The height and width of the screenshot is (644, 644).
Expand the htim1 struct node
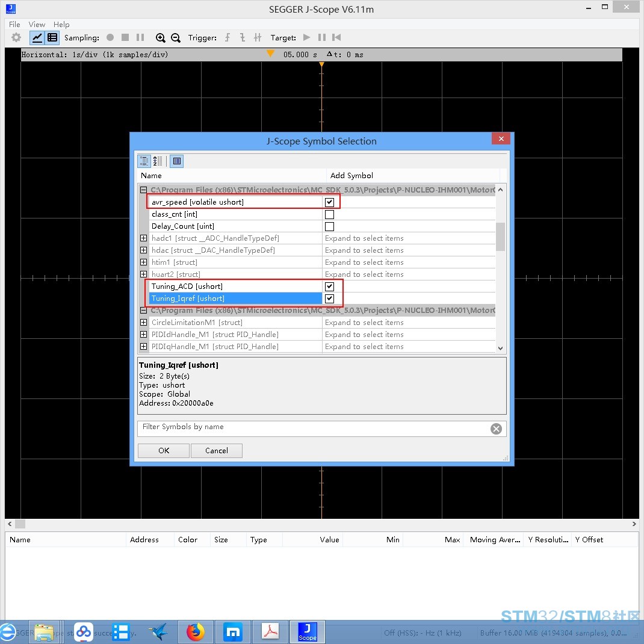click(143, 262)
